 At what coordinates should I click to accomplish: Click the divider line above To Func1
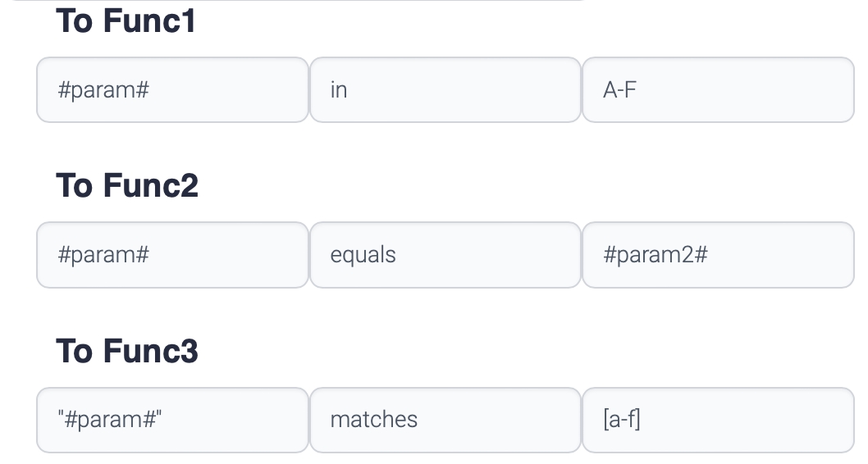point(295,1)
